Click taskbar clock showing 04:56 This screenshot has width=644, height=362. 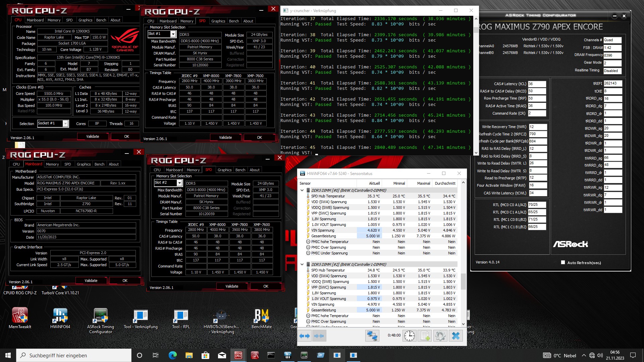[615, 355]
